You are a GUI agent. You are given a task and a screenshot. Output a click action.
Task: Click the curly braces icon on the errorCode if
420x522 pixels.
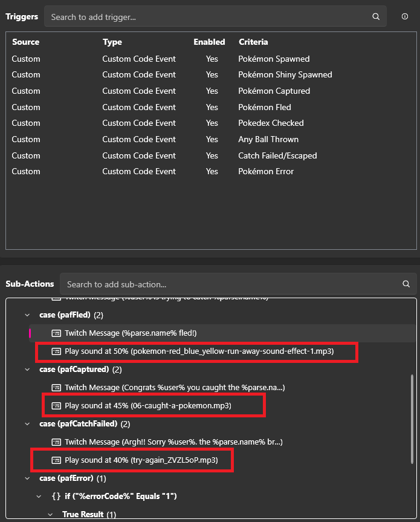pyautogui.click(x=56, y=497)
